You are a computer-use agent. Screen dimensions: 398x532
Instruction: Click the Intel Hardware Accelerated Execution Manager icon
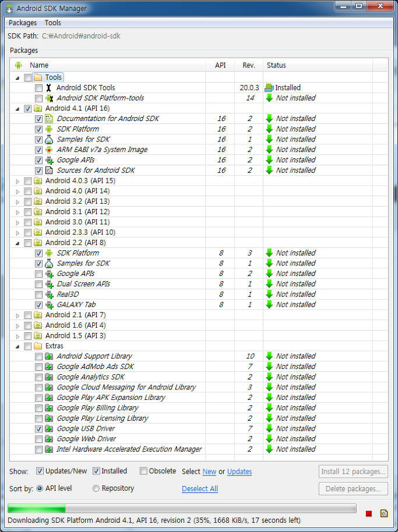(x=50, y=449)
